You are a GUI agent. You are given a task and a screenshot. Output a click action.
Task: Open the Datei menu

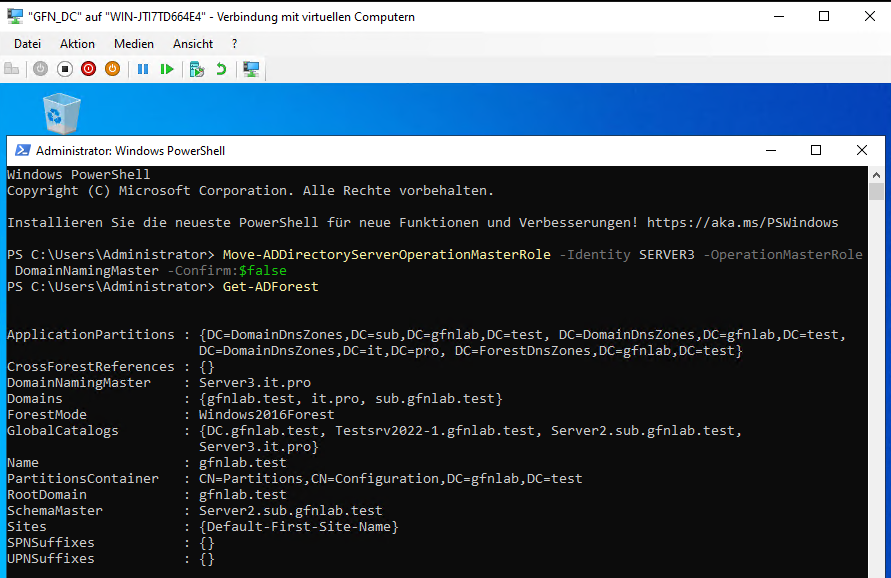pyautogui.click(x=27, y=44)
